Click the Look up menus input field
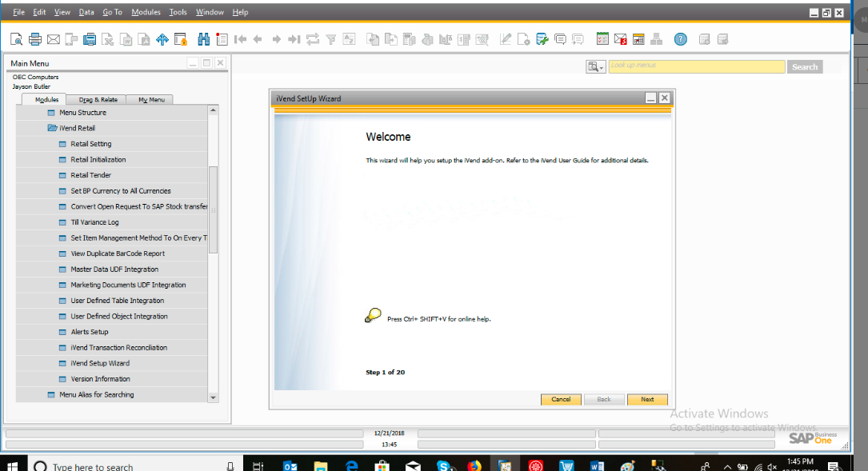The image size is (868, 471). (x=697, y=67)
